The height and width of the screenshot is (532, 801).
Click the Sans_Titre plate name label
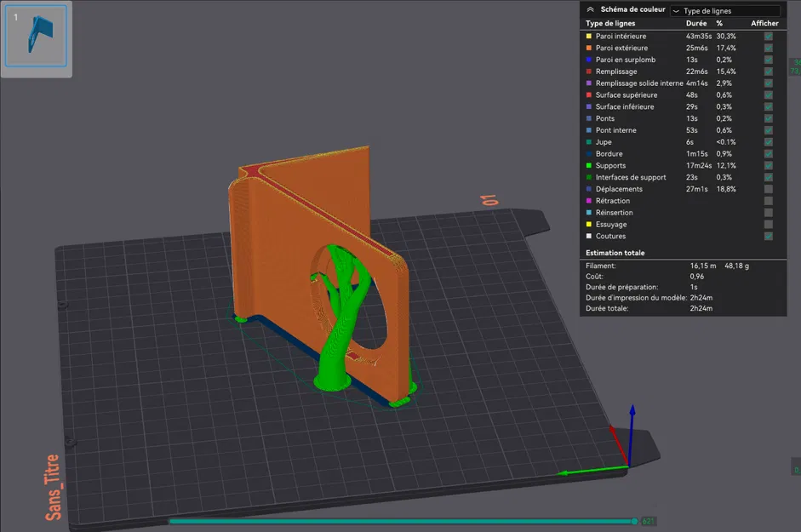tap(53, 488)
